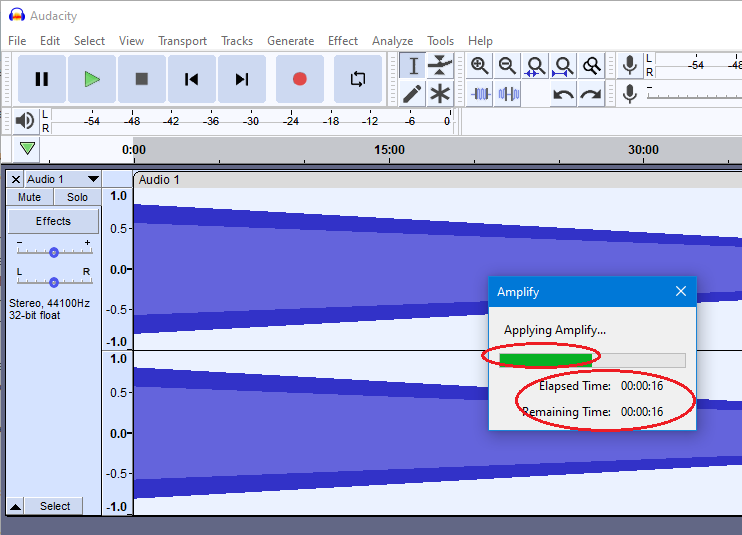Click the "Remaining Time:" label
Screen dimensions: 742x535
566,412
